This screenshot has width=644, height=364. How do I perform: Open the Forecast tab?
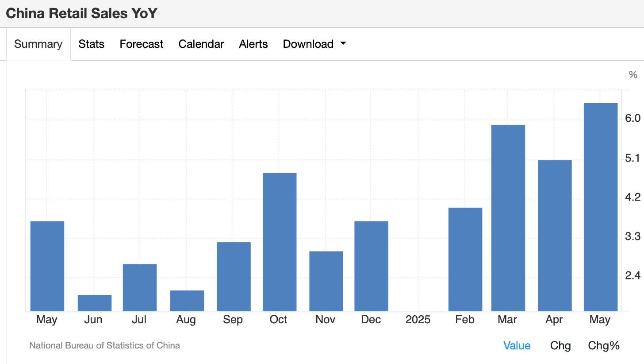(142, 44)
